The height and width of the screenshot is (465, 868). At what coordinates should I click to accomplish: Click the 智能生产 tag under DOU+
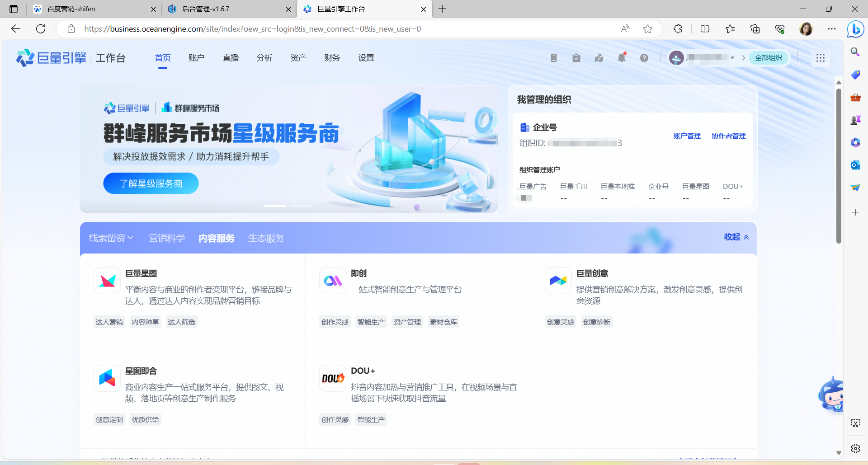[x=371, y=420]
